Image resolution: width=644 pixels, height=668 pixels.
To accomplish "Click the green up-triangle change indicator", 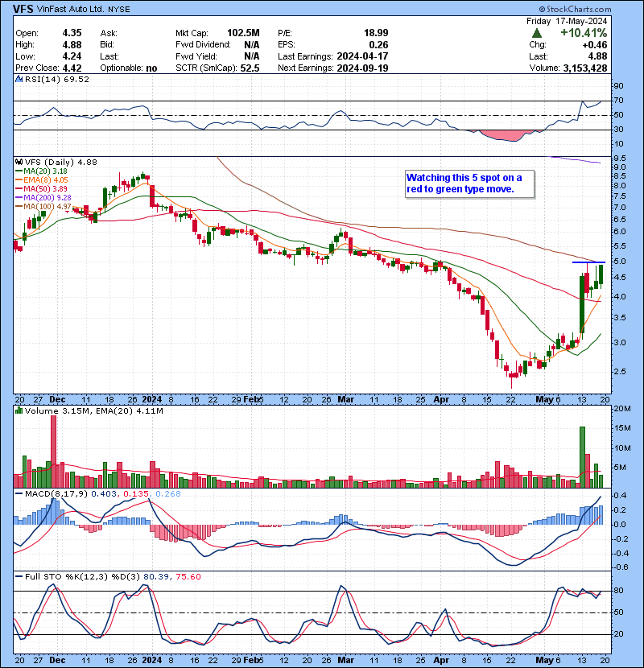I will click(537, 33).
